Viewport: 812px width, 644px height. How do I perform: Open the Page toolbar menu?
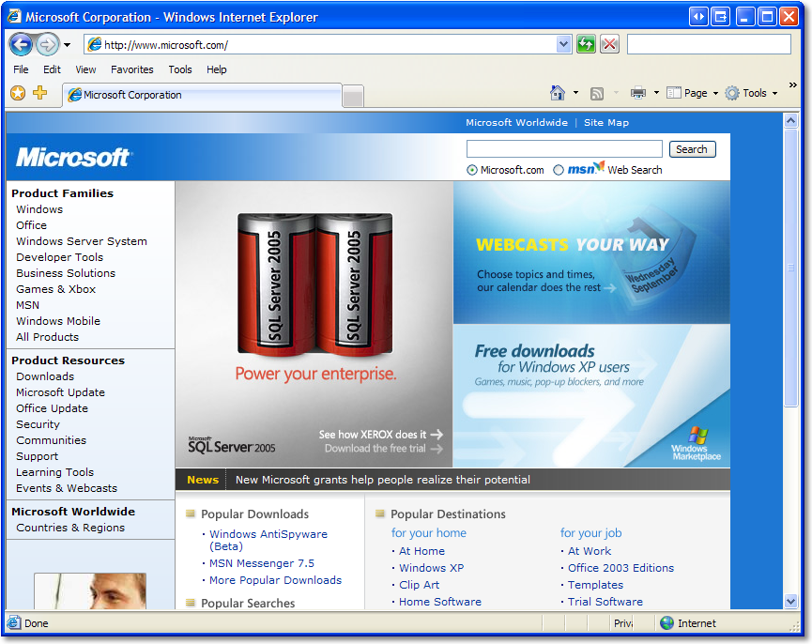(692, 93)
